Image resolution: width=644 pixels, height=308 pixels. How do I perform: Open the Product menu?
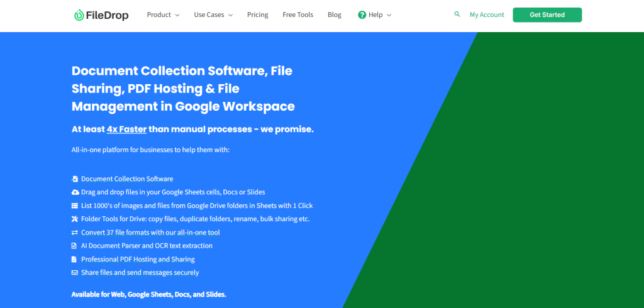tap(159, 15)
